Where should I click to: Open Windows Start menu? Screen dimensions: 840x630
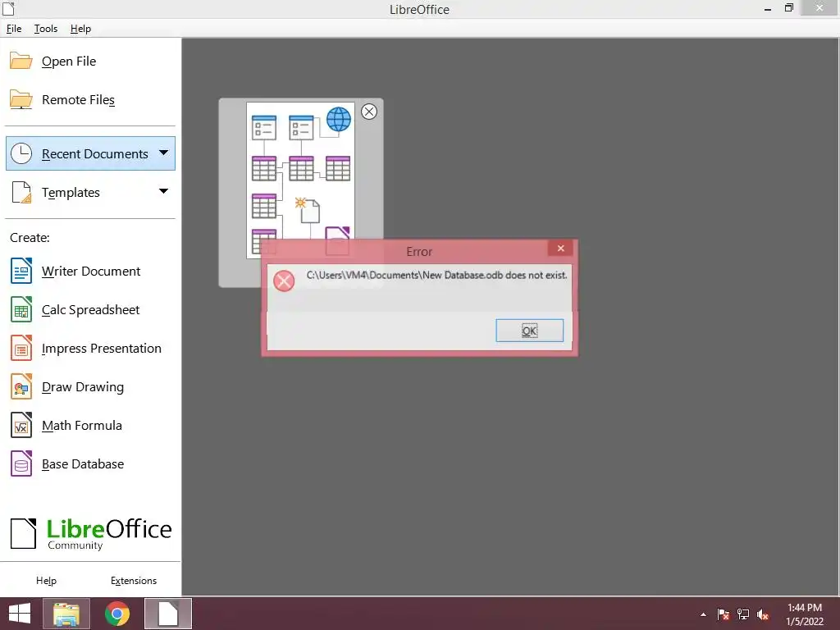20,614
